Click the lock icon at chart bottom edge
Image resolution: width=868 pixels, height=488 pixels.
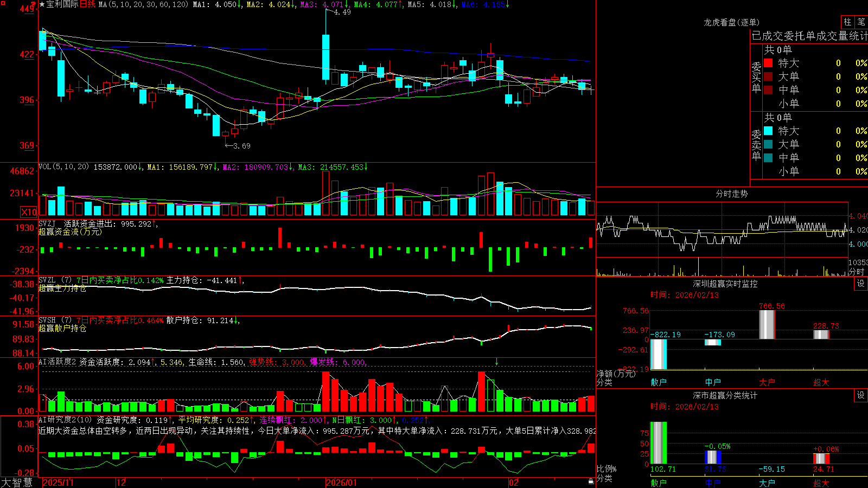click(x=591, y=481)
